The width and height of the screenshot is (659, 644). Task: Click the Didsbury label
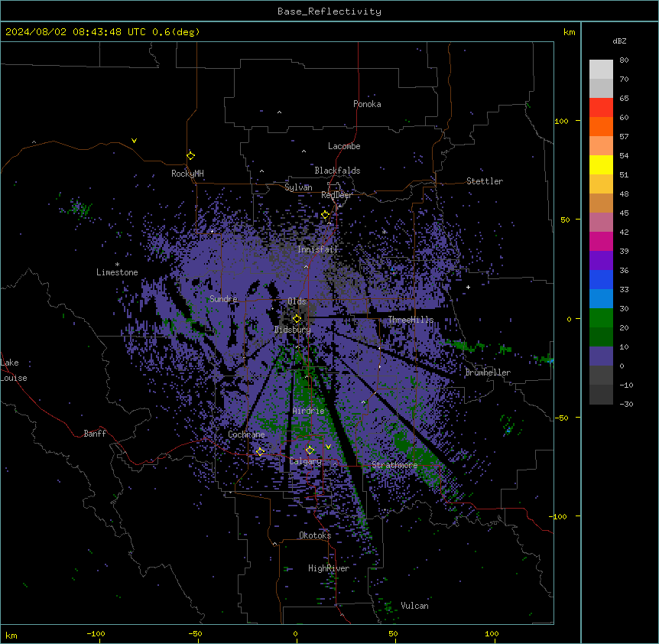pos(293,330)
